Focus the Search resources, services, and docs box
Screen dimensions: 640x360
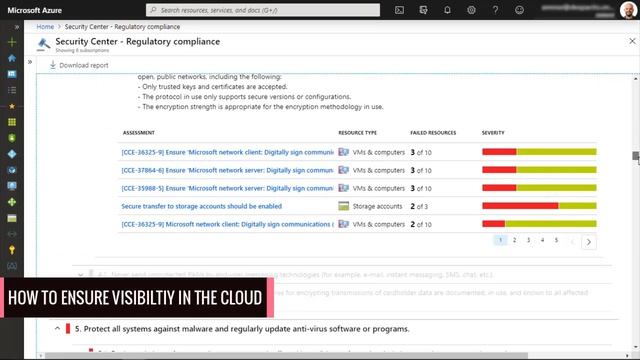(x=263, y=10)
